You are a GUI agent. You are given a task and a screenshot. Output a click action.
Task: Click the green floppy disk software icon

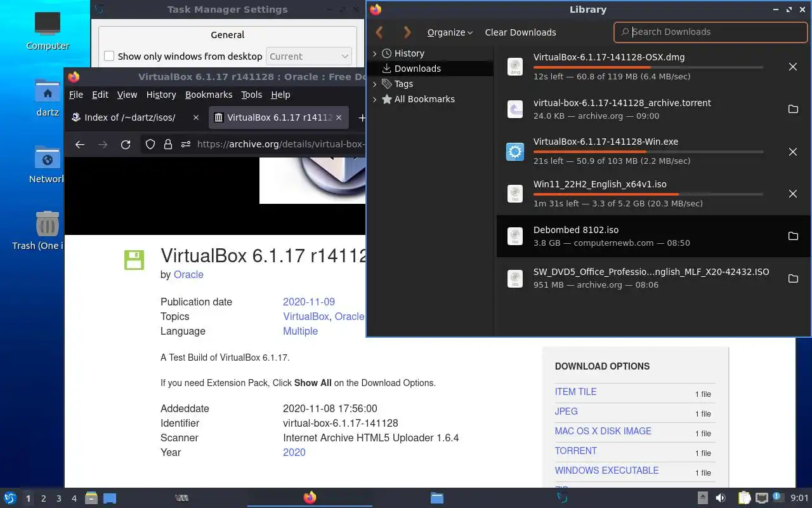point(134,260)
